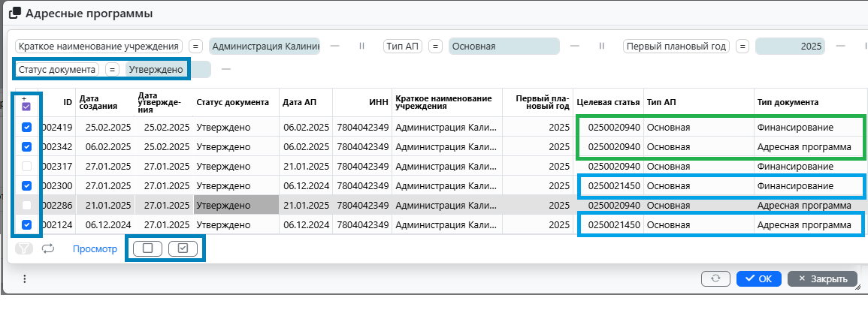Click the reload button left of OK
This screenshot has width=868, height=319.
[715, 278]
